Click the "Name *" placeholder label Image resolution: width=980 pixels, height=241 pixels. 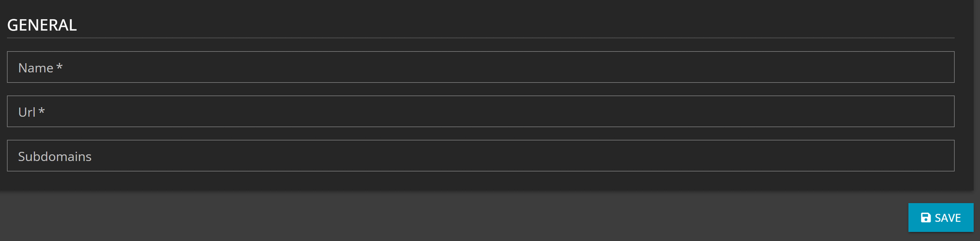(x=40, y=68)
